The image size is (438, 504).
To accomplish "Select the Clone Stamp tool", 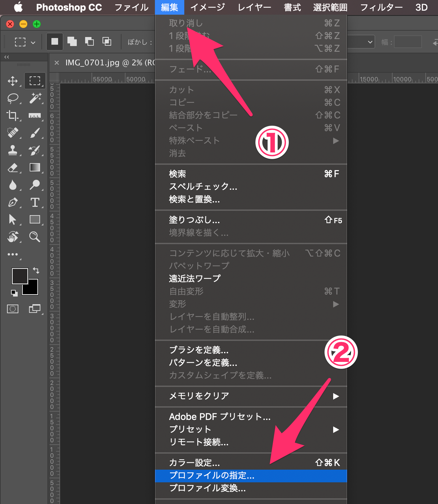I will tap(13, 150).
